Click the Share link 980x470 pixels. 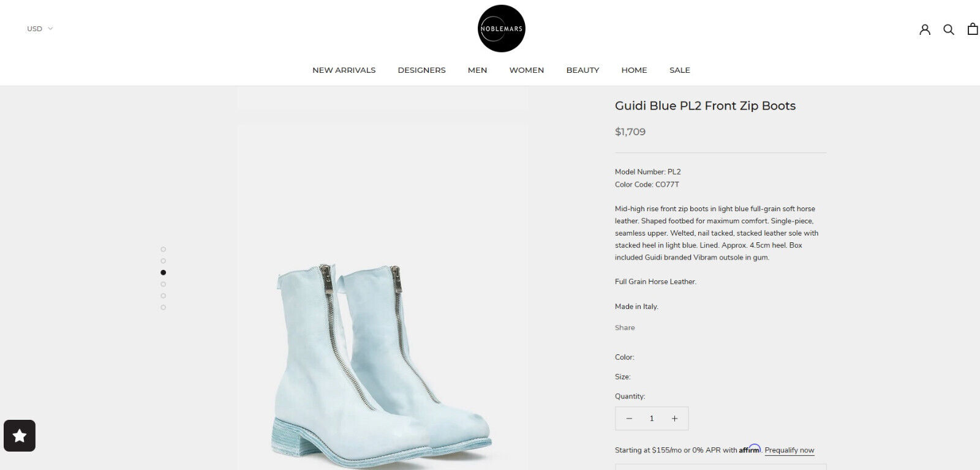(625, 328)
